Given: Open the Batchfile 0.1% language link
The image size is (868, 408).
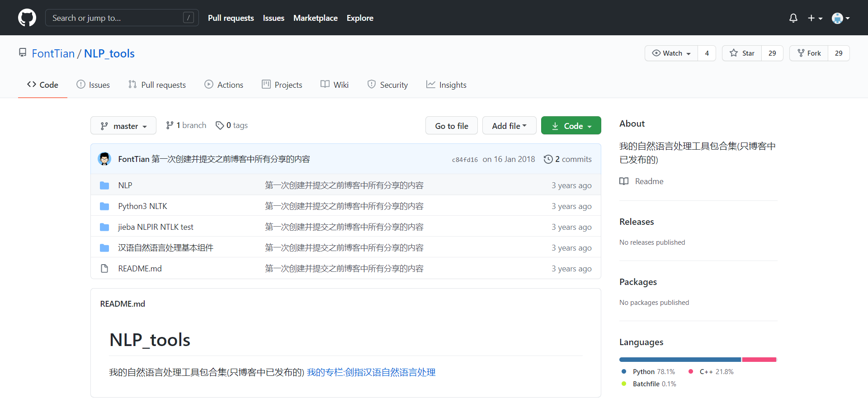Looking at the screenshot, I should click(649, 384).
